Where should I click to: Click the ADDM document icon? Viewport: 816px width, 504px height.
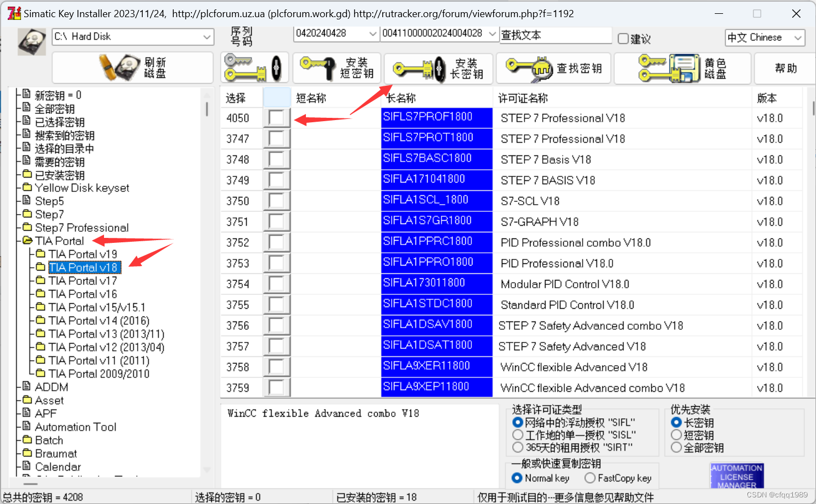coord(27,387)
